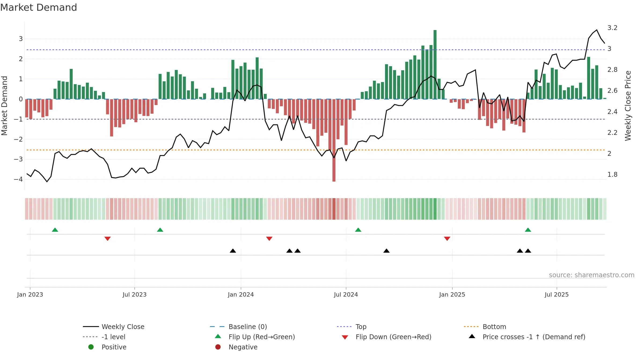Click the vertical Market Demand axis title
Image resolution: width=644 pixels, height=362 pixels.
coord(4,106)
